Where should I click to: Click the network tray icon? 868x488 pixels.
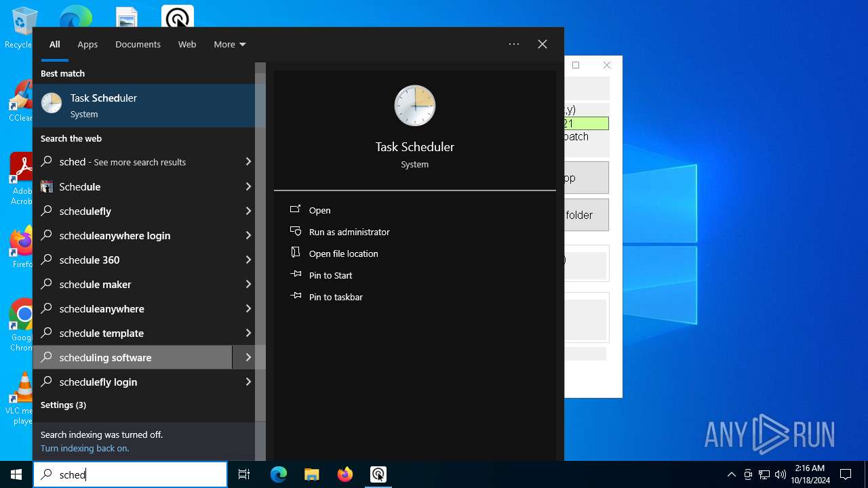click(x=764, y=474)
